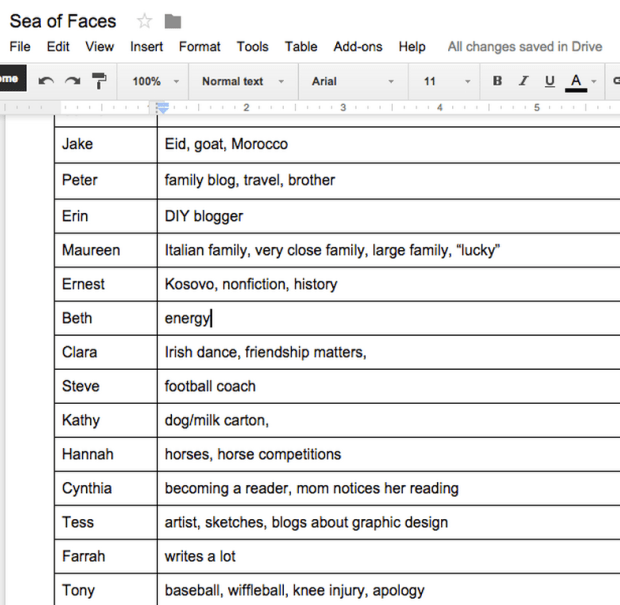Viewport: 620px width, 605px height.
Task: Open the Arial font dropdown
Action: coord(350,82)
